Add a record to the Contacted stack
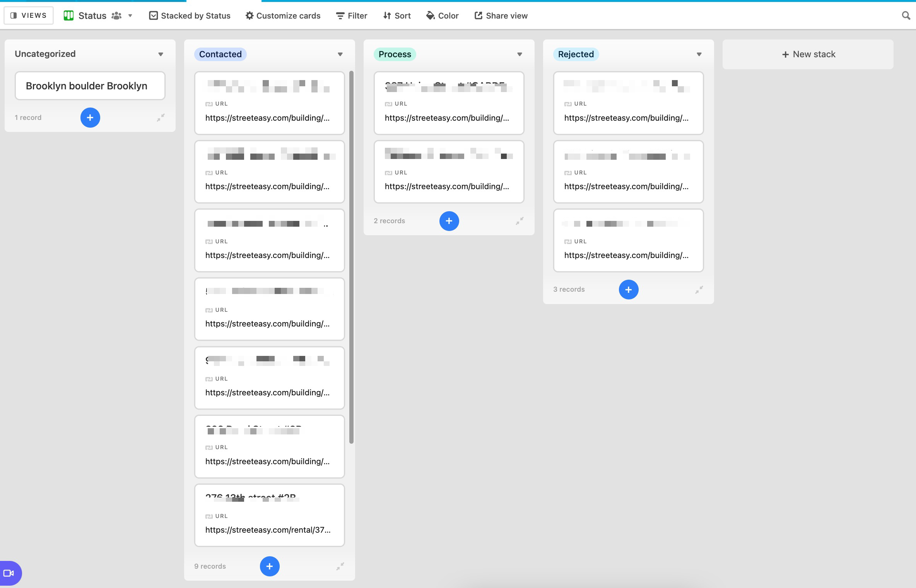This screenshot has height=588, width=916. [x=270, y=566]
